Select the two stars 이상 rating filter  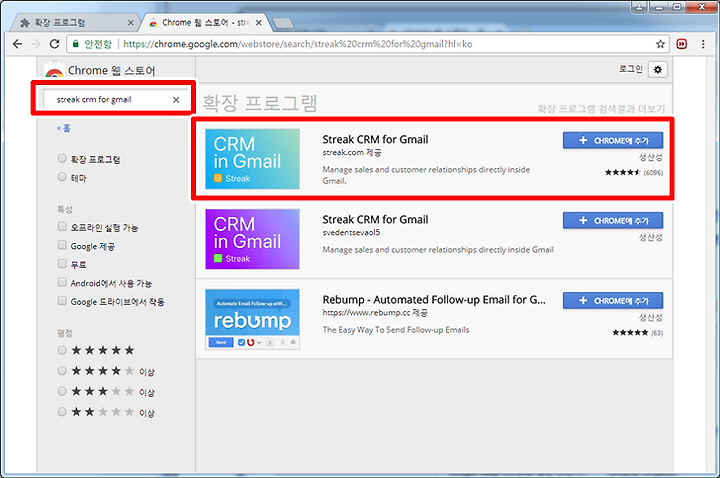pos(62,411)
